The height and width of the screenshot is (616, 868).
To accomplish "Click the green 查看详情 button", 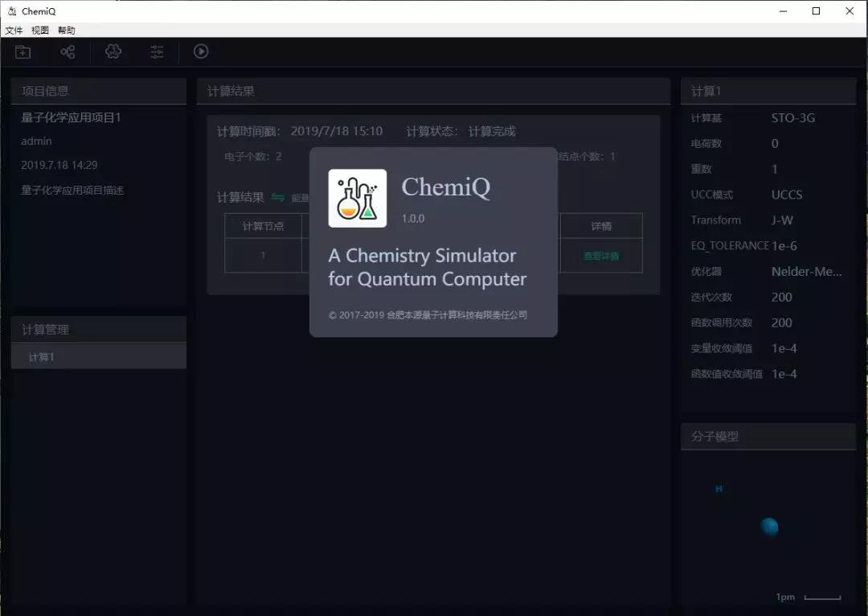I will (x=600, y=256).
